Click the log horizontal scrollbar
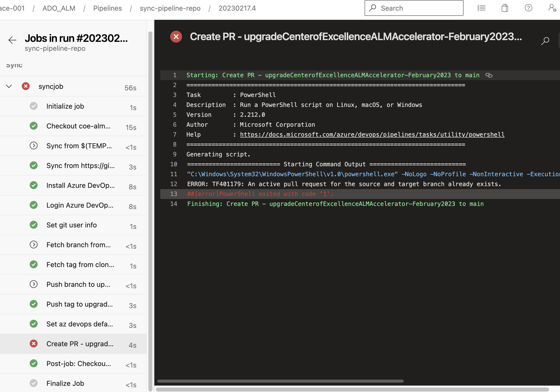 280,381
